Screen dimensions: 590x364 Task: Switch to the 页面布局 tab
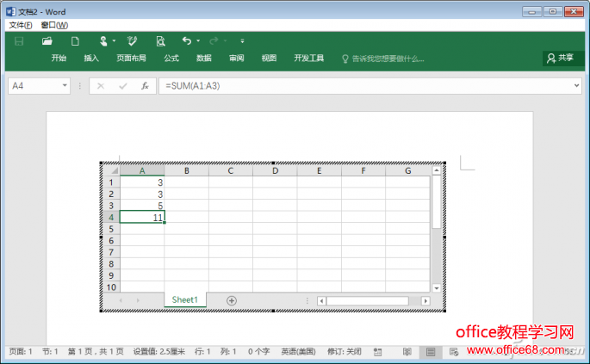pyautogui.click(x=131, y=58)
